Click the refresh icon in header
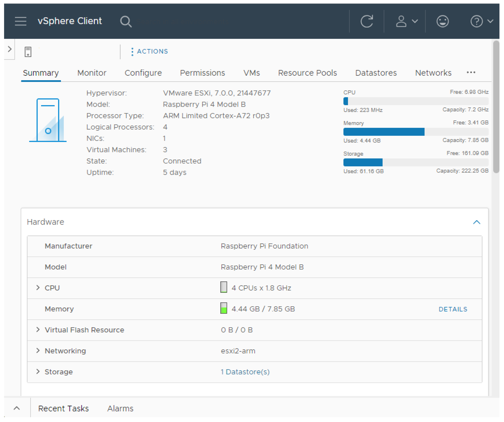Screen dimensions: 504x422 (367, 21)
